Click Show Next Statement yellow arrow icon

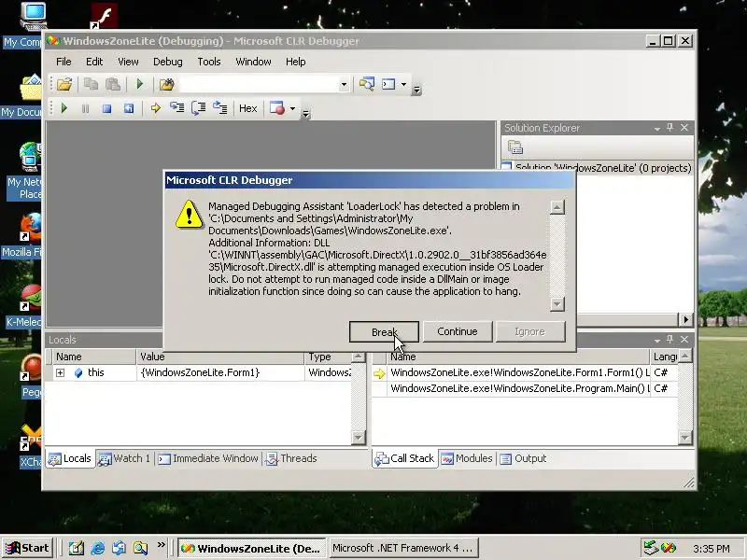point(155,108)
